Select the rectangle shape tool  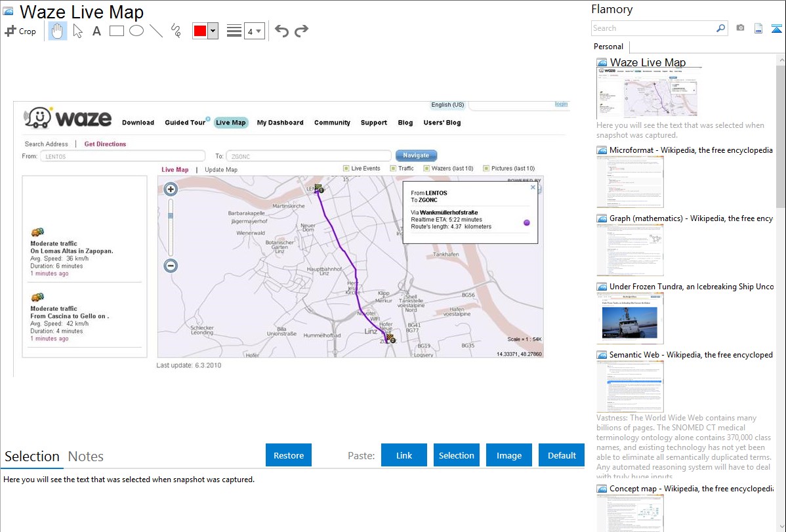coord(117,31)
